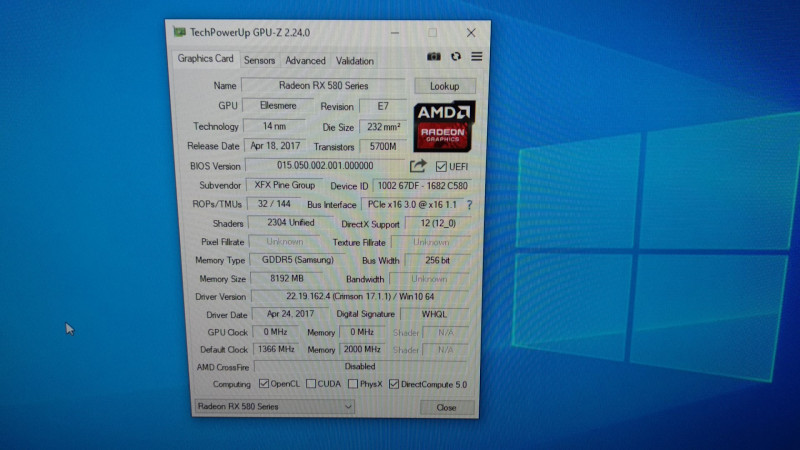Toggle the DirectCompute 5.0 checkbox
The image size is (800, 450).
(x=394, y=384)
